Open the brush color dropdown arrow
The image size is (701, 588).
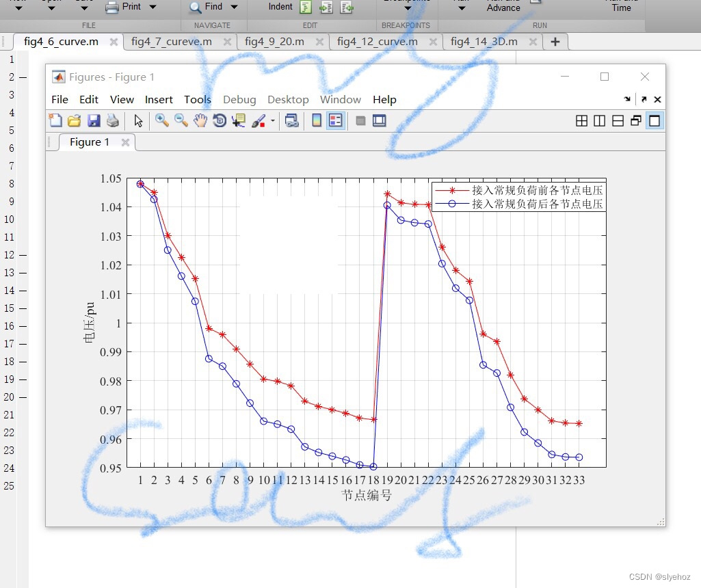tap(273, 120)
